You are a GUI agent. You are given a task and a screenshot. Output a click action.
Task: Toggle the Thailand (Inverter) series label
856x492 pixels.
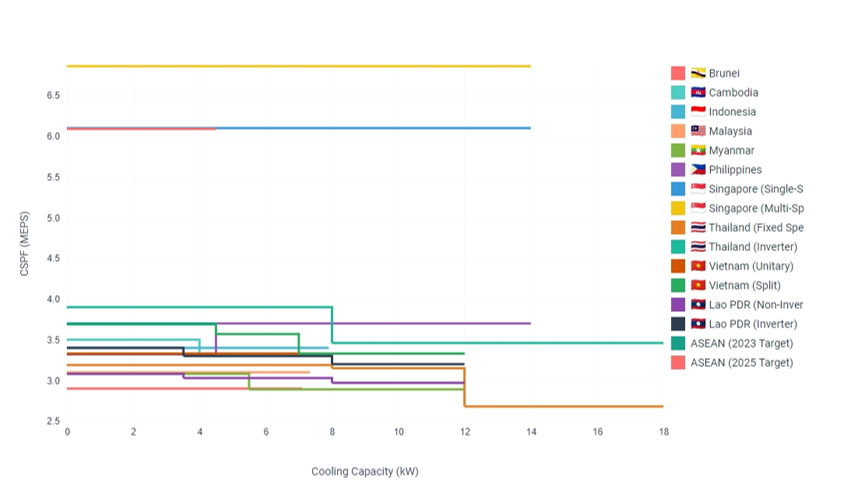click(x=753, y=247)
